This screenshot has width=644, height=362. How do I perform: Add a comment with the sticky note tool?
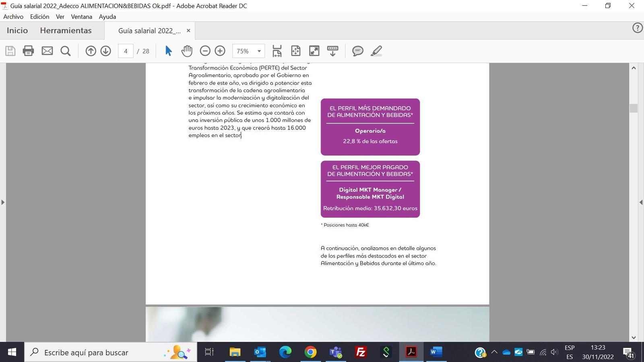(x=357, y=51)
